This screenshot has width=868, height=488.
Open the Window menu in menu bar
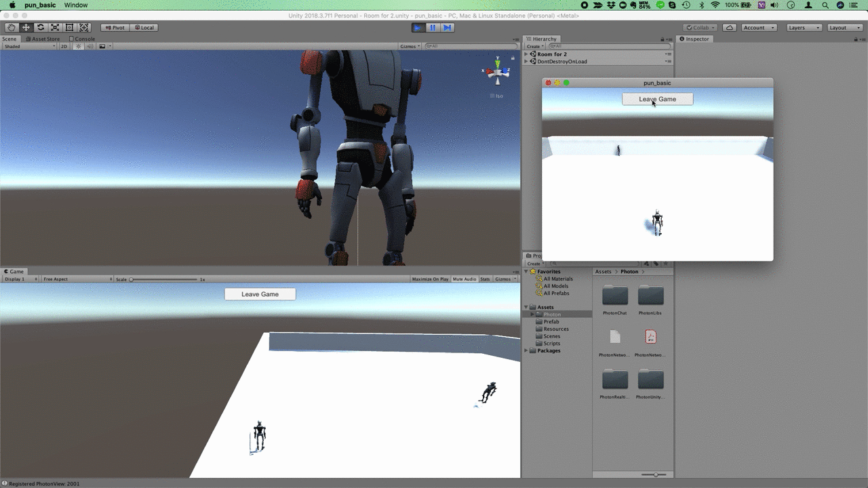point(76,5)
